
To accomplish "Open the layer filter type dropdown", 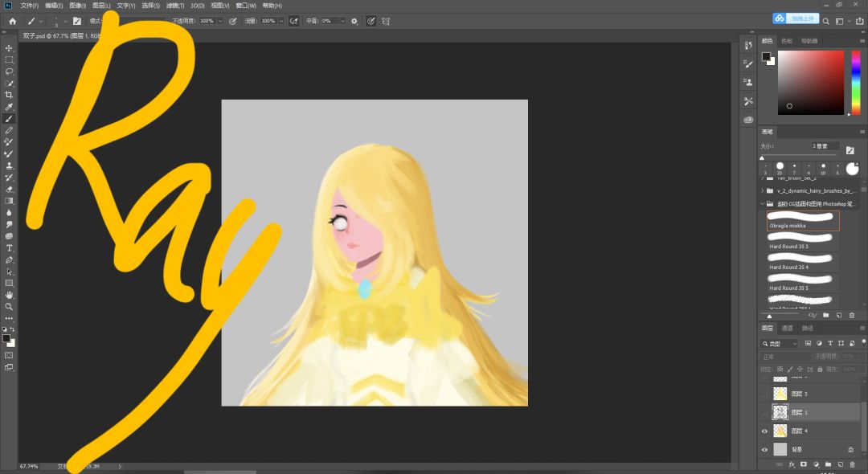I will (780, 344).
